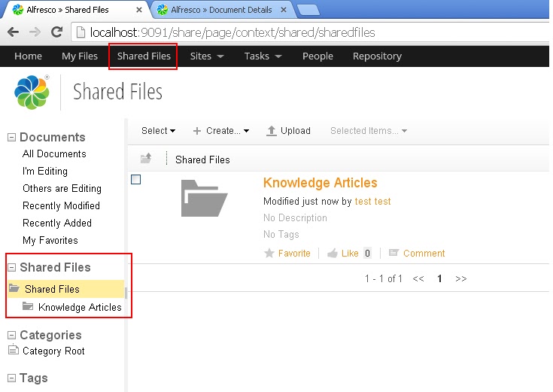Show Recently Modified documents

(61, 205)
